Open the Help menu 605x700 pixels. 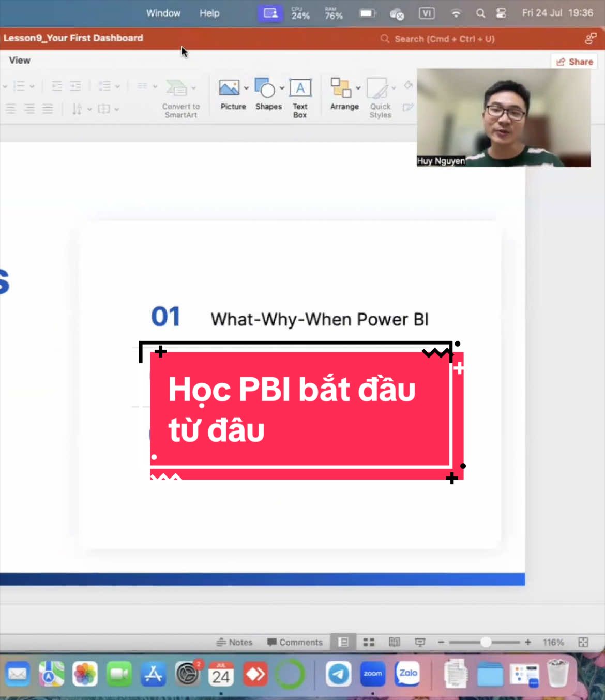click(x=209, y=13)
